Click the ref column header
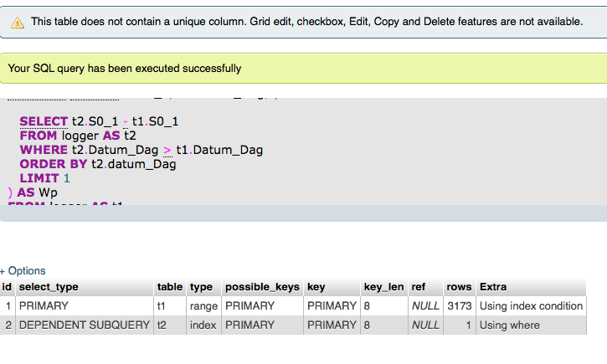Screen dimensions: 607x364 419,287
